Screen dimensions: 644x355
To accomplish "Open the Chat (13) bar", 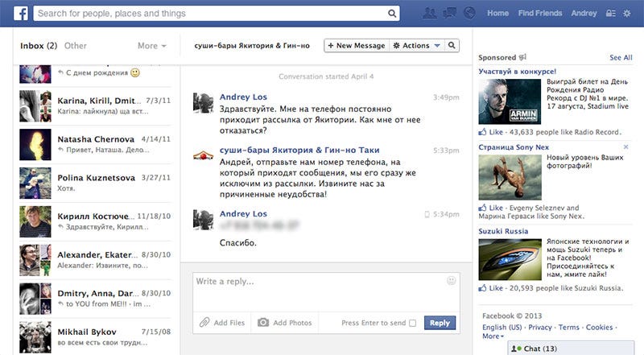I will pyautogui.click(x=571, y=349).
